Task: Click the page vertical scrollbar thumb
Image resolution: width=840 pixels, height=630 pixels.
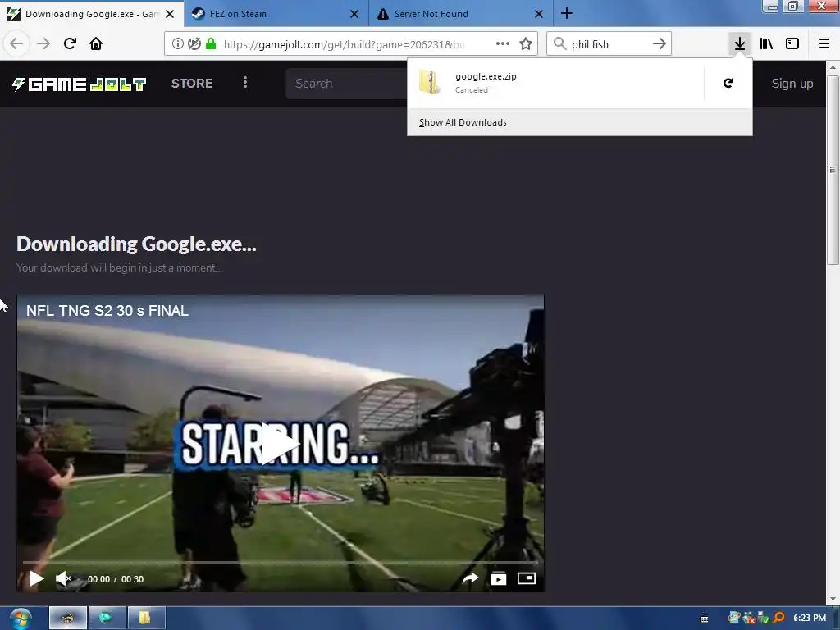Action: [x=833, y=170]
